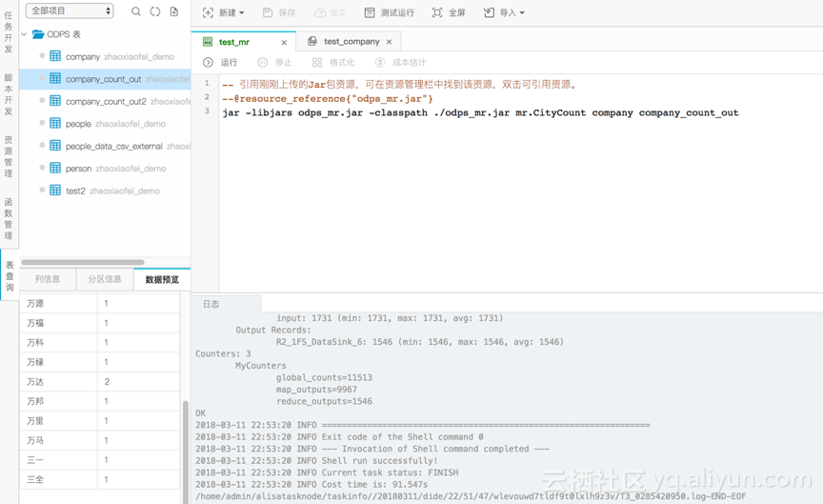823x504 pixels.
Task: Click the 停止 stop button
Action: (x=274, y=63)
